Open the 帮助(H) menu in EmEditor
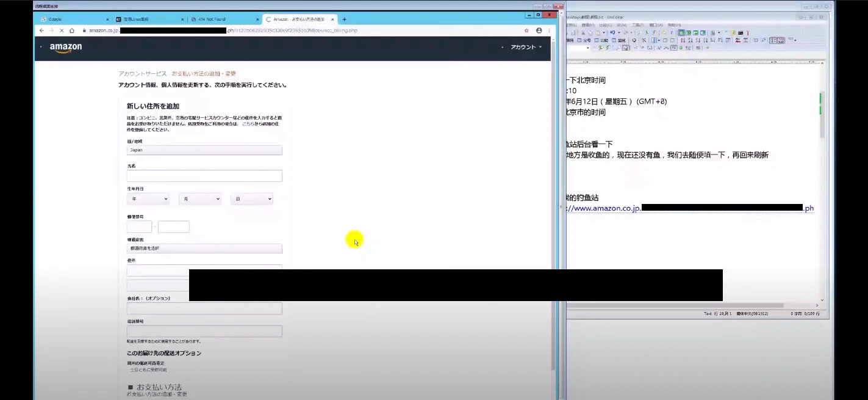 coord(675,25)
